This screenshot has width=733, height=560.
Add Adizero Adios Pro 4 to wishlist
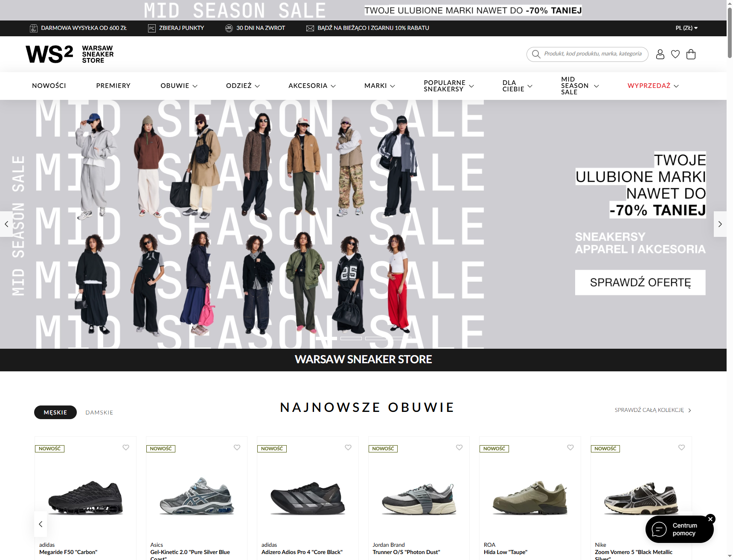pos(348,447)
